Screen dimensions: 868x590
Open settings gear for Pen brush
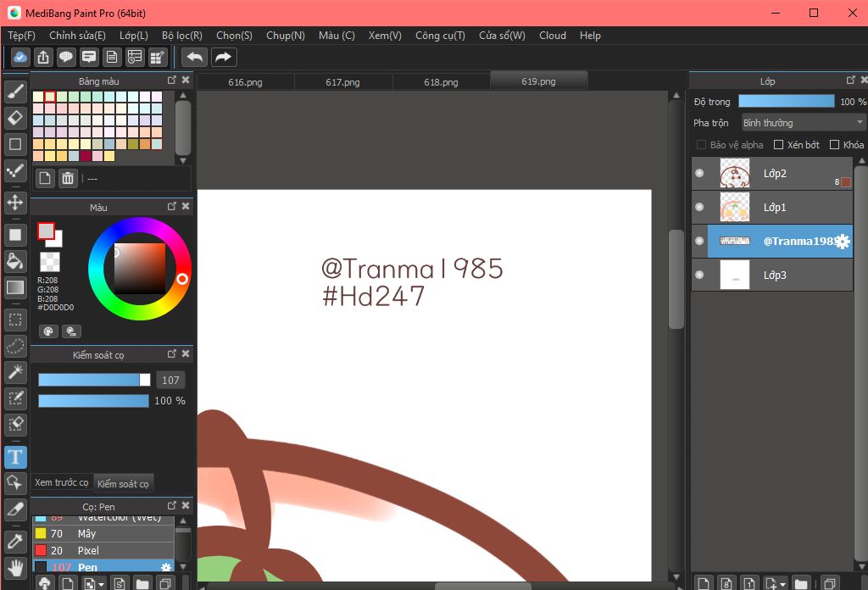pos(165,567)
